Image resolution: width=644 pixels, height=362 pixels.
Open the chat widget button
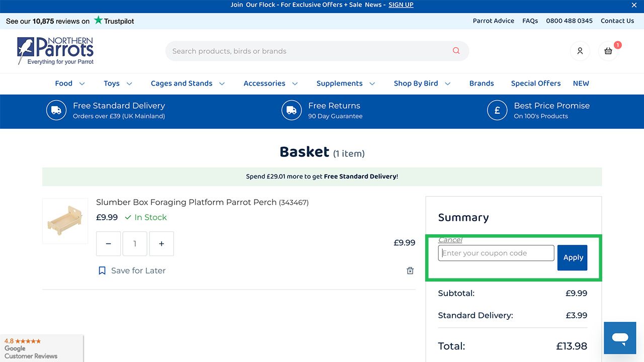[620, 338]
